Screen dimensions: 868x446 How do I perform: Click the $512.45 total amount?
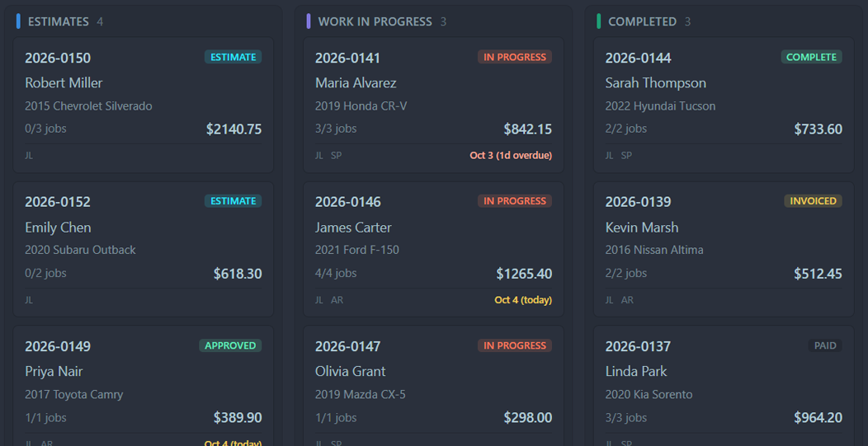(818, 274)
